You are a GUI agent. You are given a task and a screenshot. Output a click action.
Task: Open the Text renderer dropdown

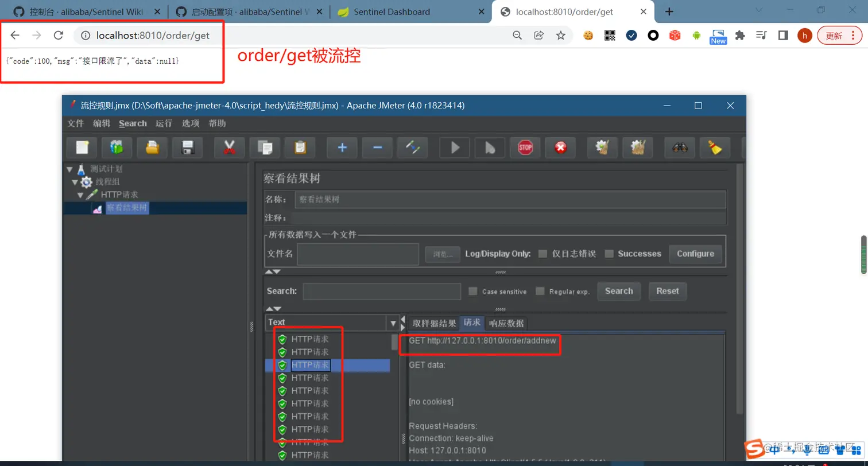[x=393, y=323]
